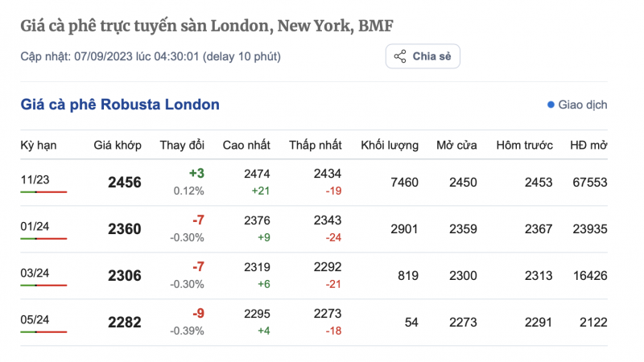Click the Giao dịch legend label
Viewport: 644px width, 362px height.
pyautogui.click(x=582, y=105)
